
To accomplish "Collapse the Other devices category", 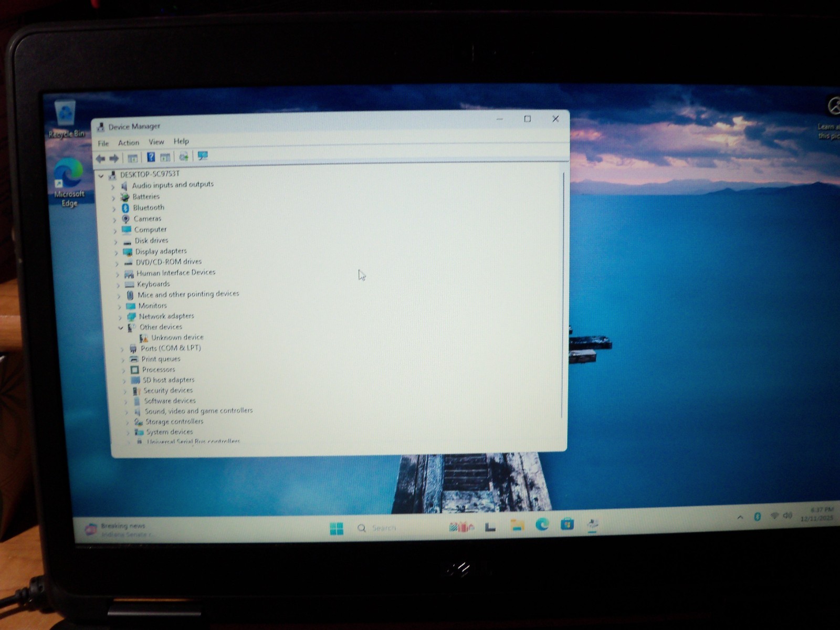I will coord(121,328).
